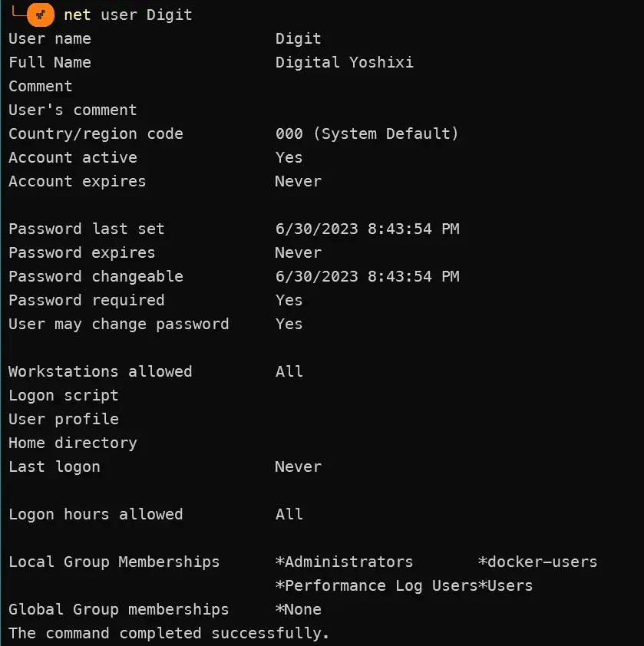Click the orange prompt icon

[40, 15]
